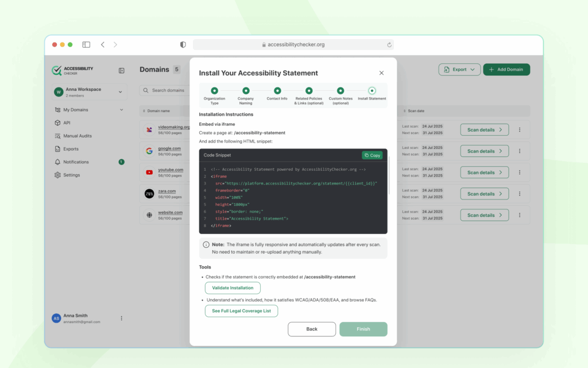
Task: Click the Validate Installation button
Action: coord(233,287)
